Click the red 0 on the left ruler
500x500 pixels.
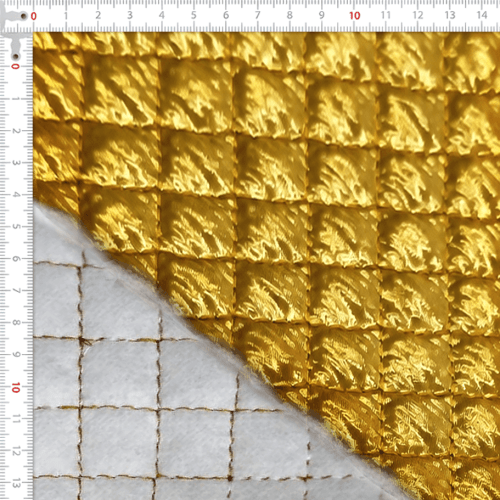point(15,66)
